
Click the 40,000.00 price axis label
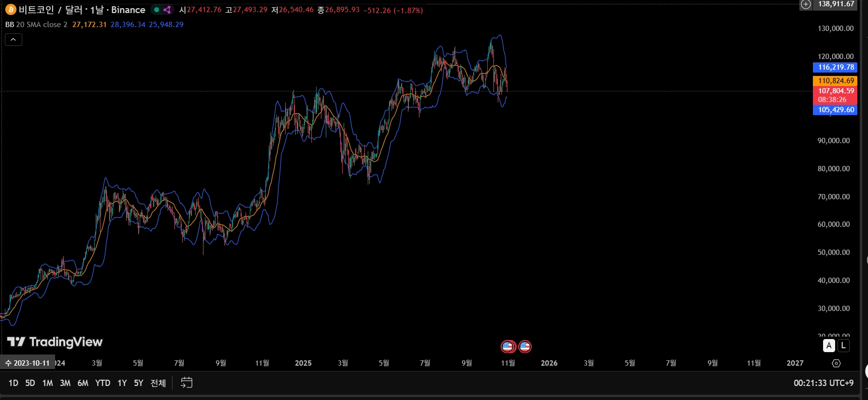[834, 281]
